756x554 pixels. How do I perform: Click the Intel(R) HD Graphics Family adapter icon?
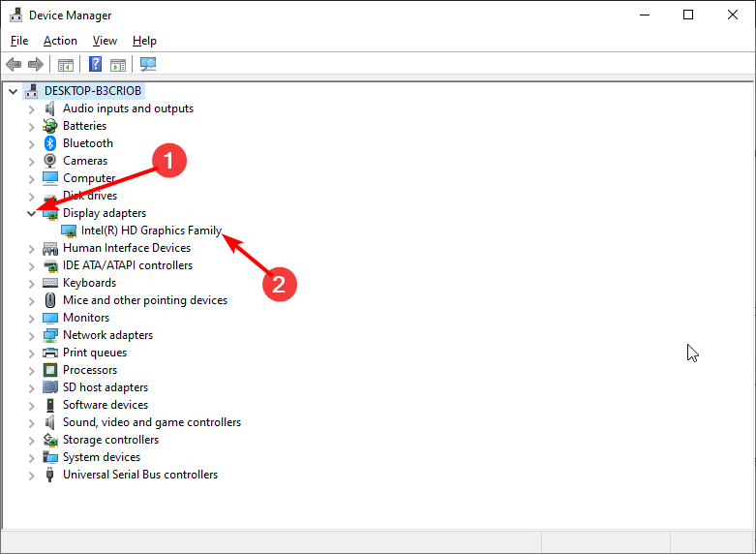pos(69,231)
